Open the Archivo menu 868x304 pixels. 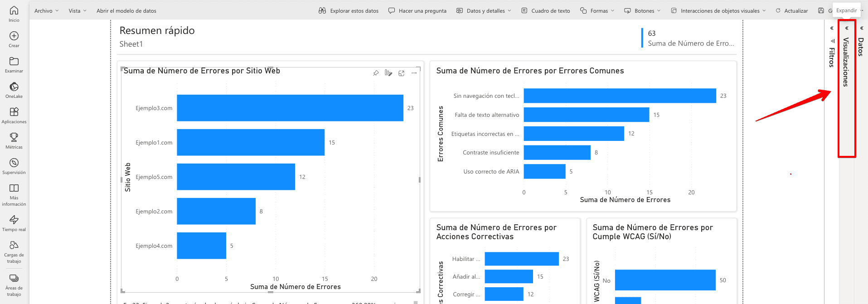click(46, 10)
